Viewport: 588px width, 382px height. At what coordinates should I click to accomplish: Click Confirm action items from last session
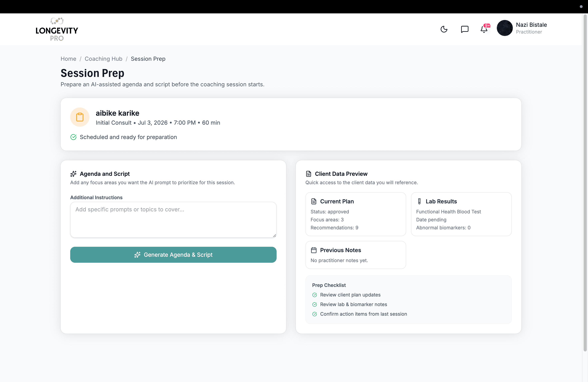click(363, 314)
